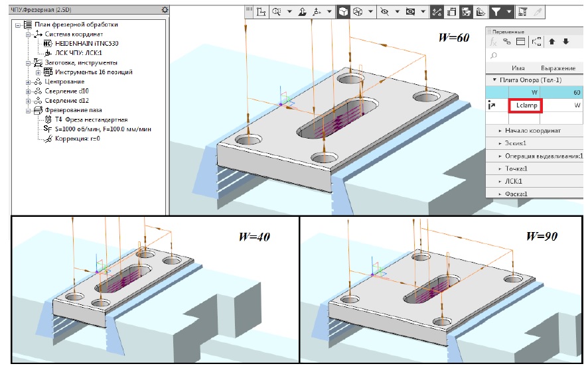Expand the Центрование operation node
Screen dimensions: 588x368
(x=28, y=82)
